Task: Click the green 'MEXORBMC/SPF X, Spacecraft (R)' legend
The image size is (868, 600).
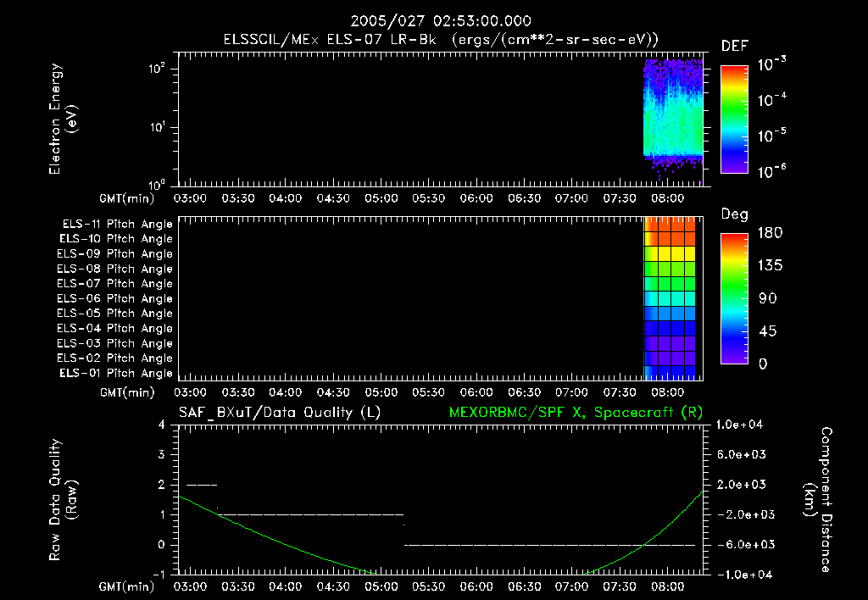Action: (576, 413)
